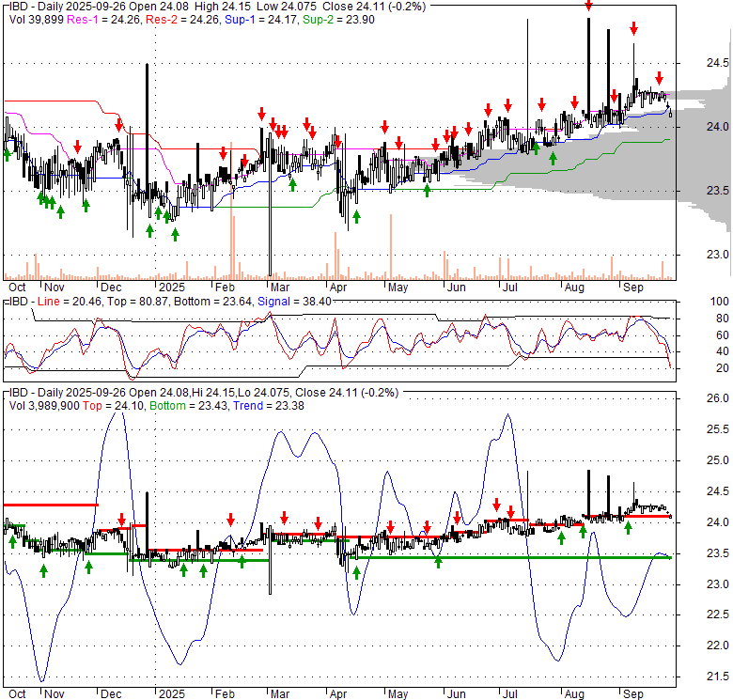This screenshot has width=733, height=700.
Task: Click 'Close 24.11 (-0.2%)' in the top chart title
Action: click(373, 6)
